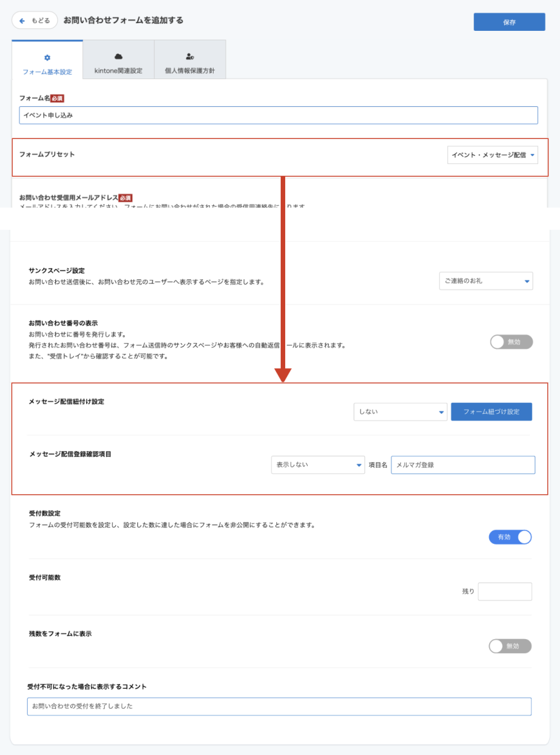This screenshot has width=560, height=755.
Task: Click the フォーム紐づけ設定 button
Action: pyautogui.click(x=491, y=412)
